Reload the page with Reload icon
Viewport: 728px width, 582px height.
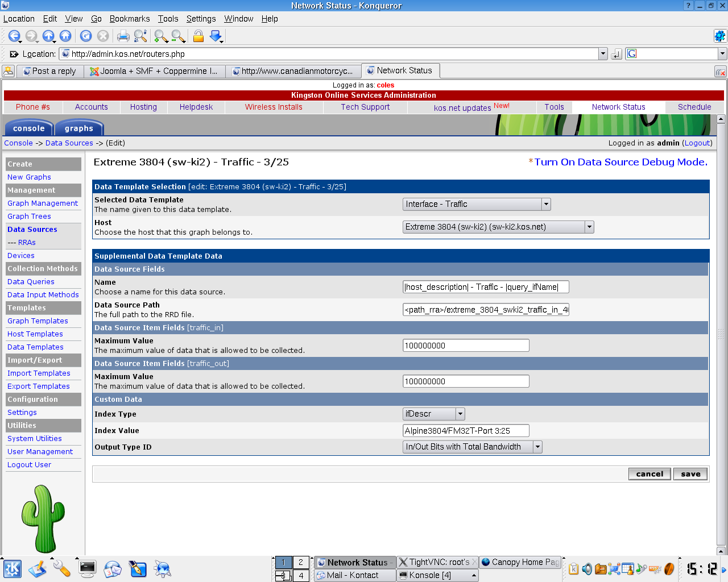coord(86,36)
